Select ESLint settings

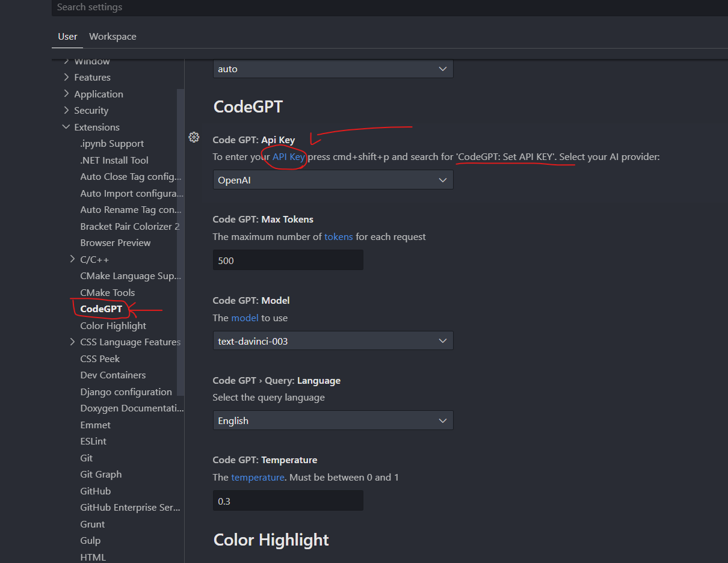[93, 441]
